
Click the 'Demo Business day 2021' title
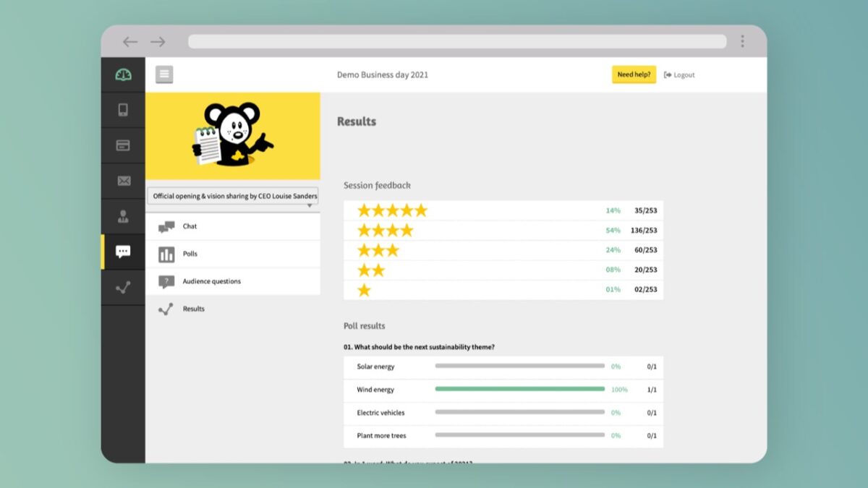click(383, 75)
